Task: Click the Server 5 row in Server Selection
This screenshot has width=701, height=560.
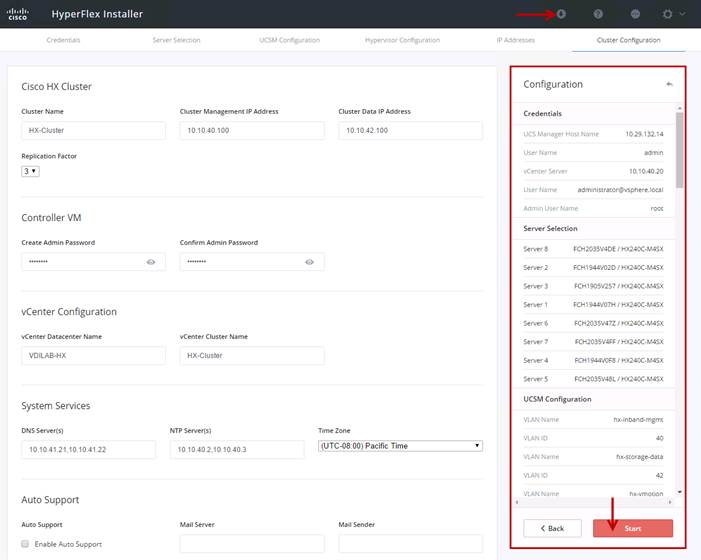Action: (593, 379)
